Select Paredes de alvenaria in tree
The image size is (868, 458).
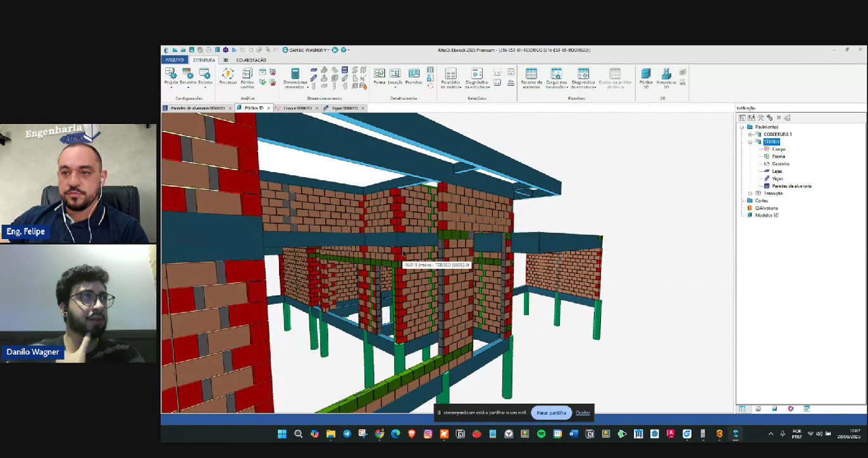791,186
